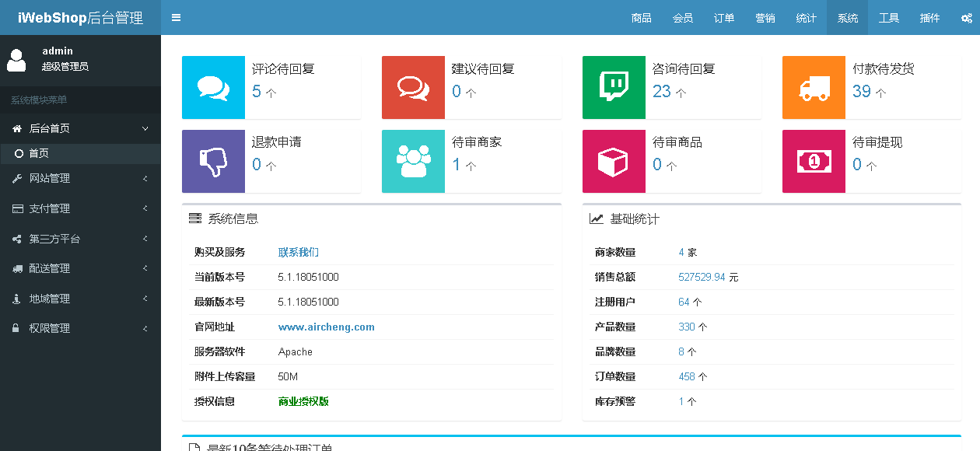This screenshot has height=451, width=980.
Task: Toggle the hamburger sidebar menu icon
Action: 176,18
